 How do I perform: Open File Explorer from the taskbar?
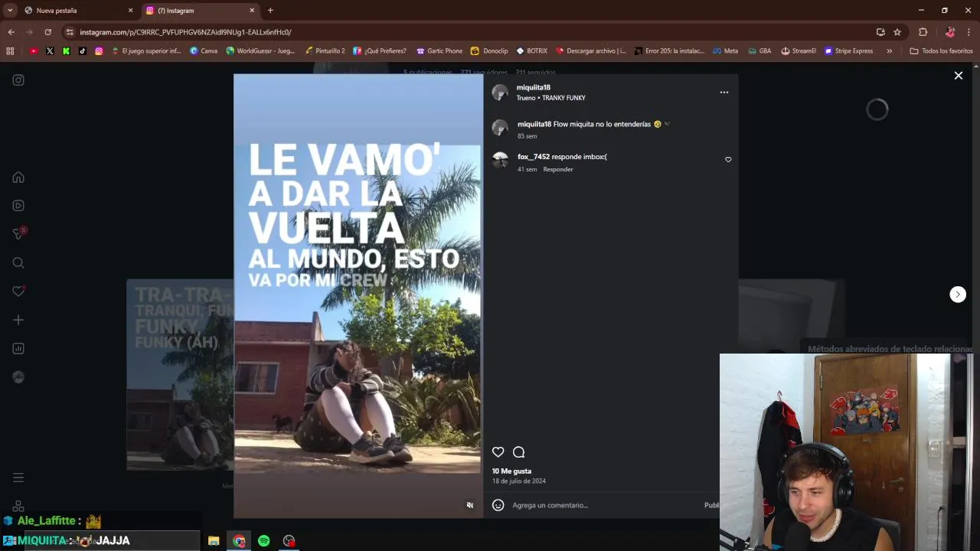click(x=214, y=541)
